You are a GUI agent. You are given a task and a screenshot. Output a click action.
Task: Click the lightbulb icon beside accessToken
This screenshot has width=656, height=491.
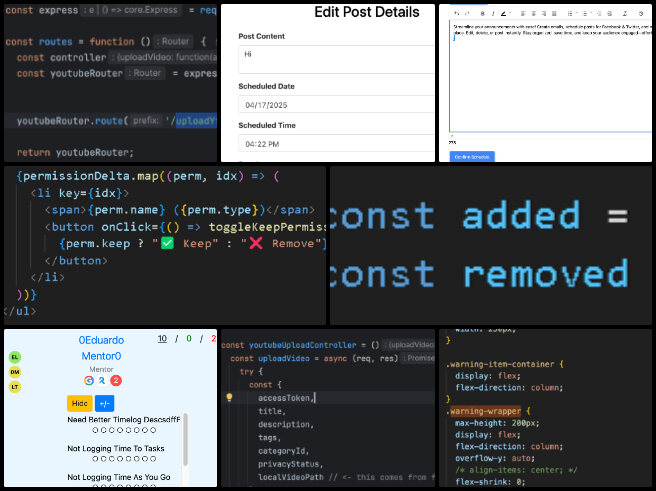click(229, 397)
